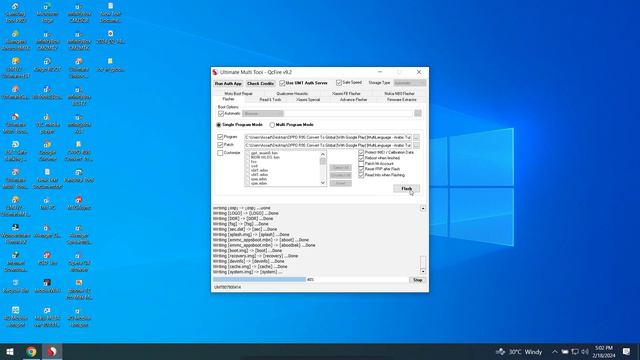Viewport: 640px width, 360px height.
Task: Enable the Customize checkbox
Action: pos(220,153)
